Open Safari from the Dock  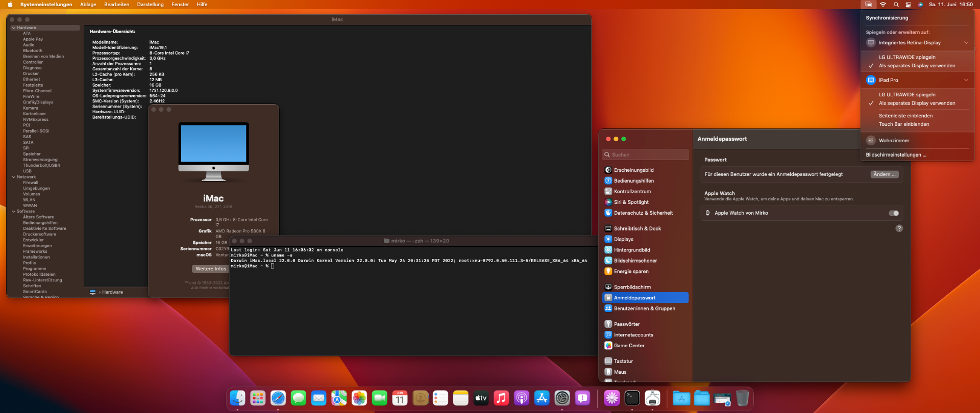tap(278, 398)
